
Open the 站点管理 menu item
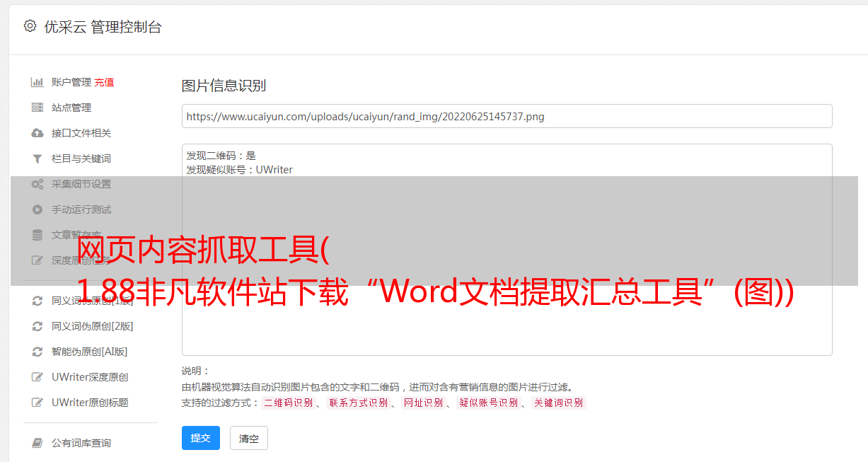click(71, 108)
